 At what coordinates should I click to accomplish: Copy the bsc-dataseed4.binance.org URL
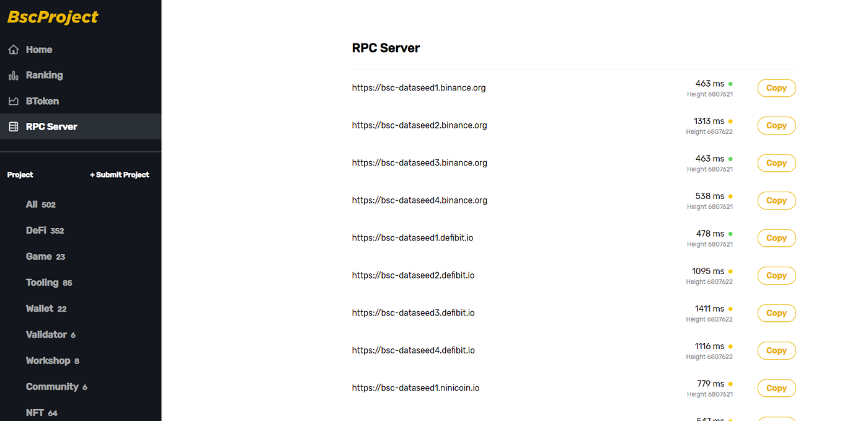[776, 201]
